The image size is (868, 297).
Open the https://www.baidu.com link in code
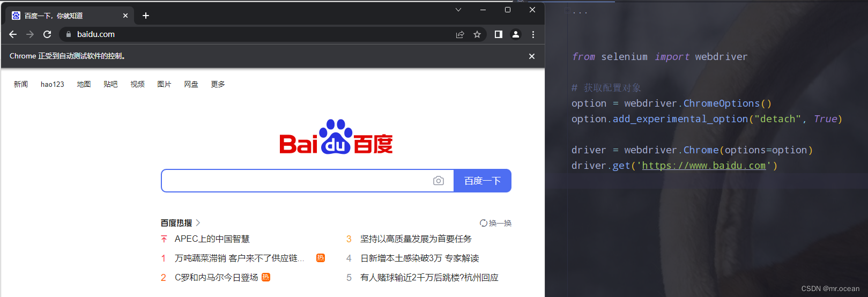[x=704, y=166]
